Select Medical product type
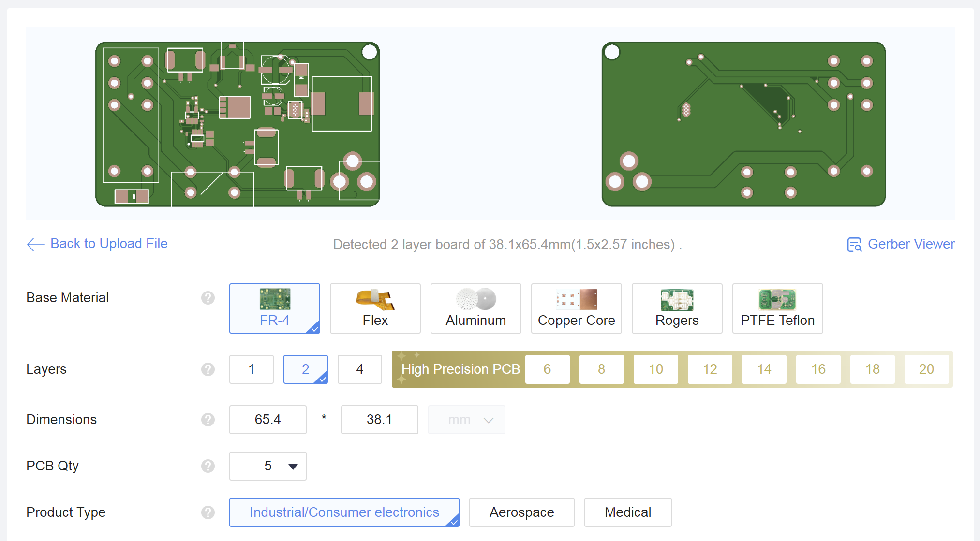The image size is (980, 541). 627,512
